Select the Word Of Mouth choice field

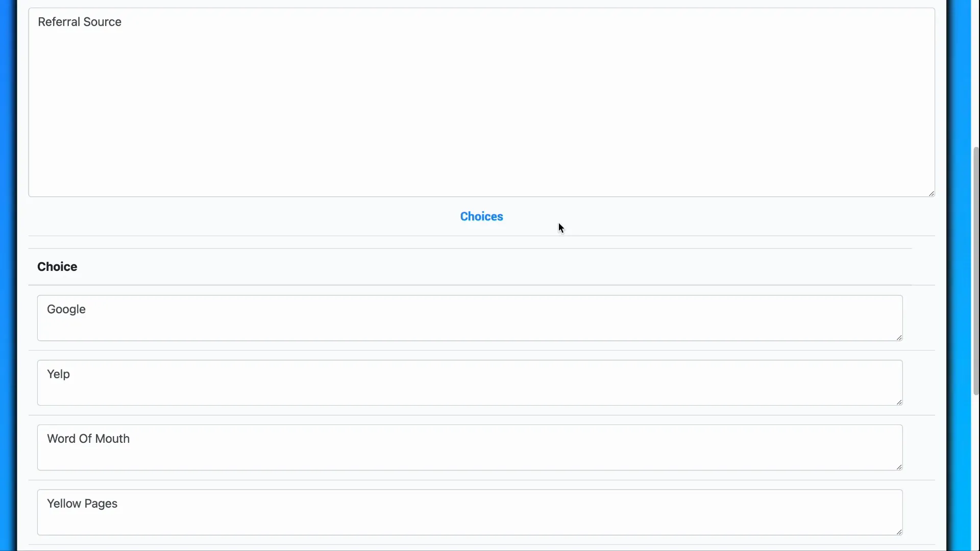tap(469, 447)
